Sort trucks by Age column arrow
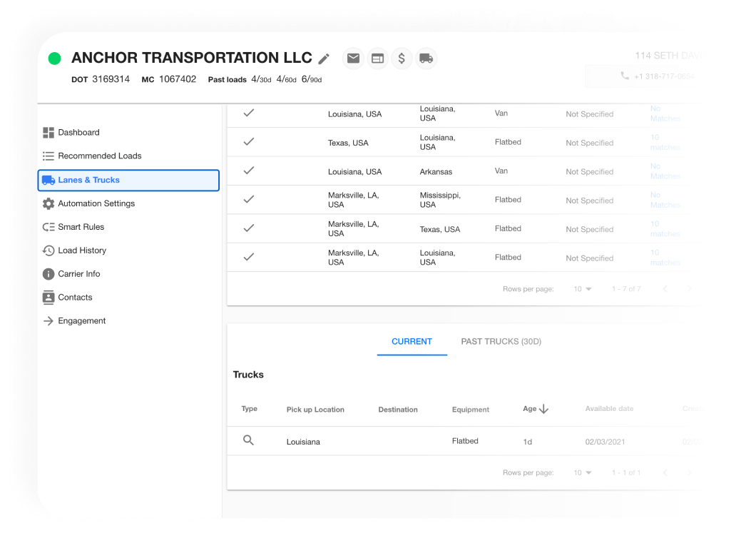Screen dimensions: 756x548 pyautogui.click(x=543, y=409)
